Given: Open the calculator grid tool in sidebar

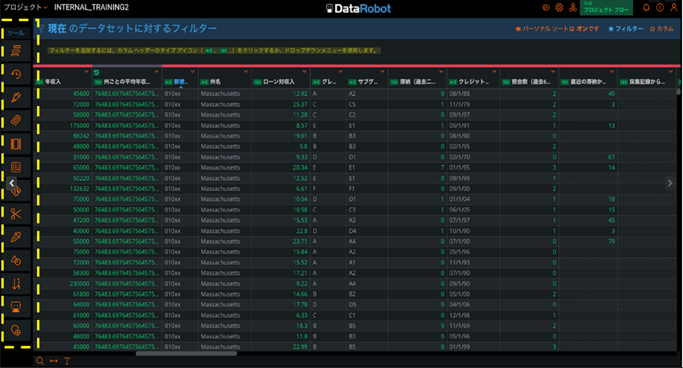Looking at the screenshot, I should point(16,167).
